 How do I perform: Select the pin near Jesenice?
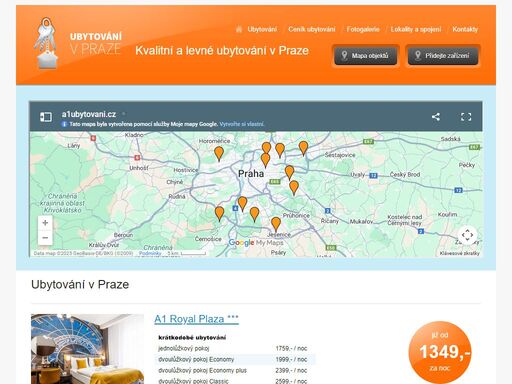point(276,224)
